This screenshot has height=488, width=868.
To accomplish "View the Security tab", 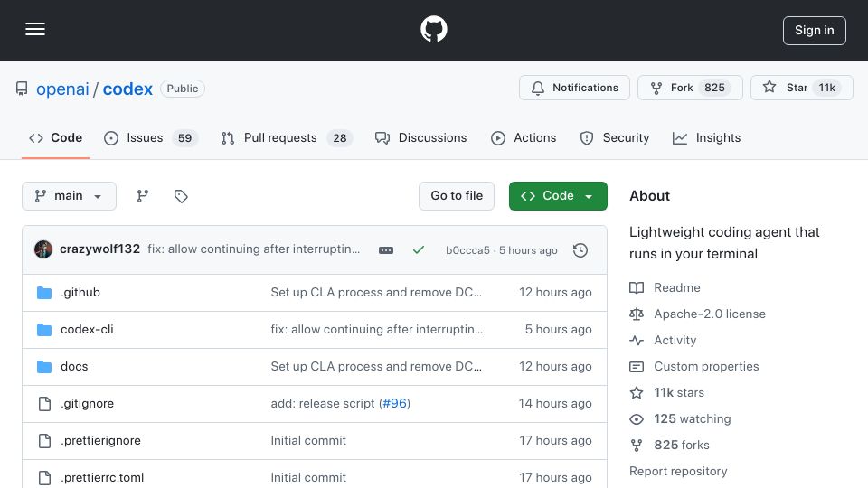I will click(614, 137).
